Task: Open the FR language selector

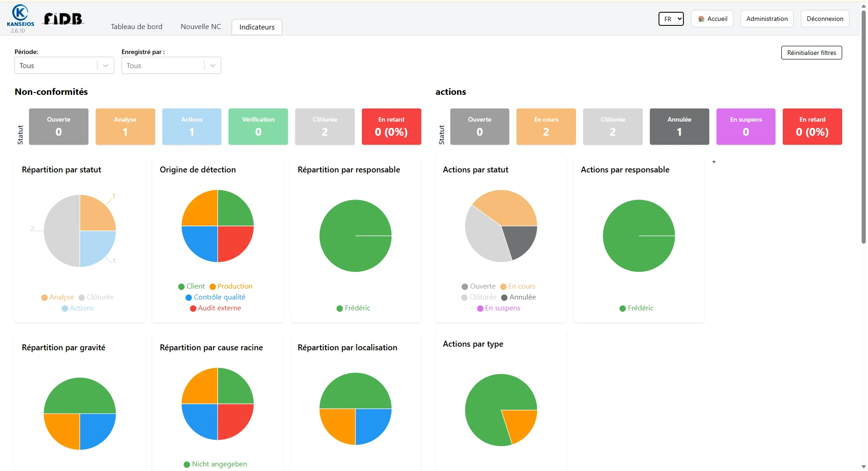Action: tap(671, 19)
